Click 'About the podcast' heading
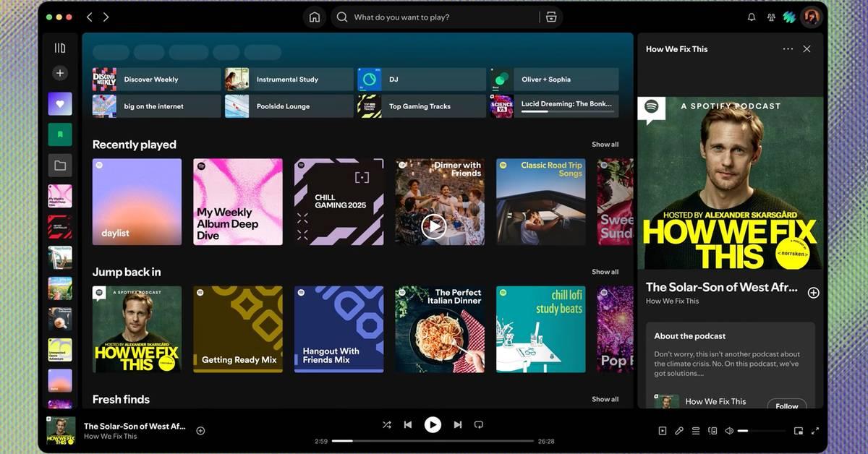868x454 pixels. tap(689, 336)
